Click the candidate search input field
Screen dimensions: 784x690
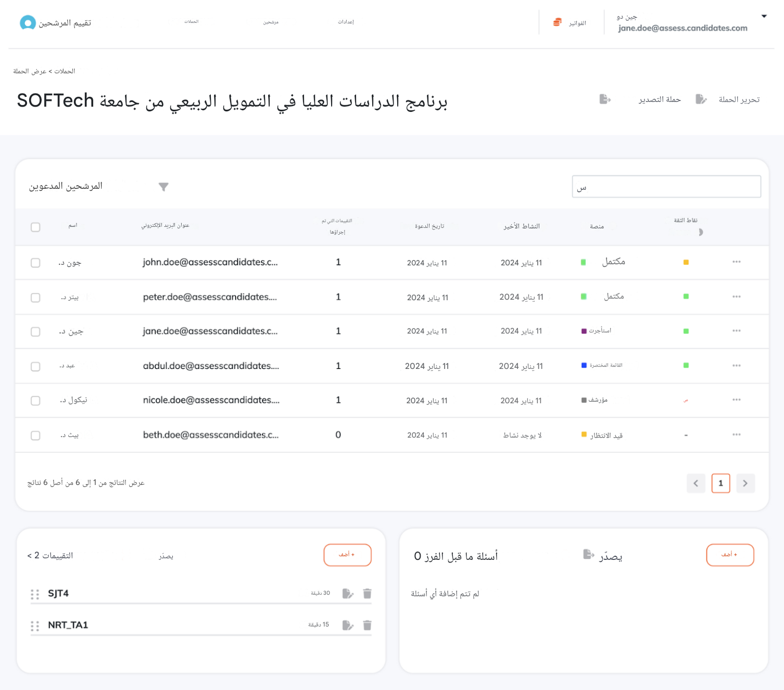(666, 187)
